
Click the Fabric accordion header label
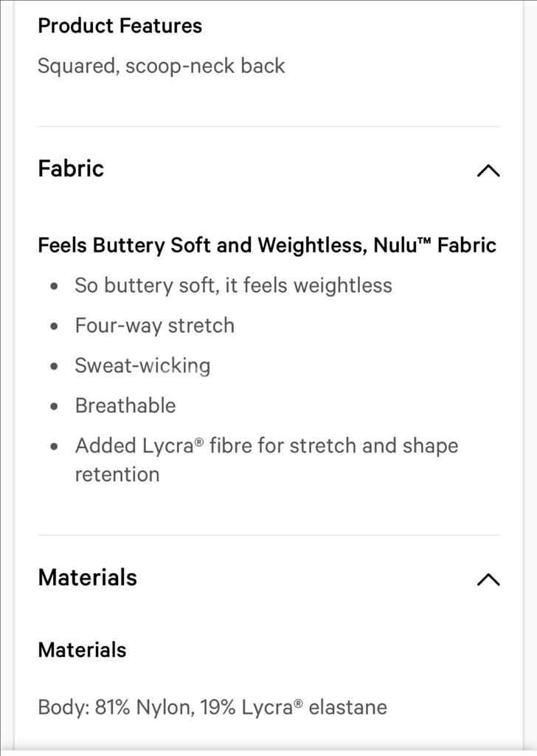tap(71, 169)
